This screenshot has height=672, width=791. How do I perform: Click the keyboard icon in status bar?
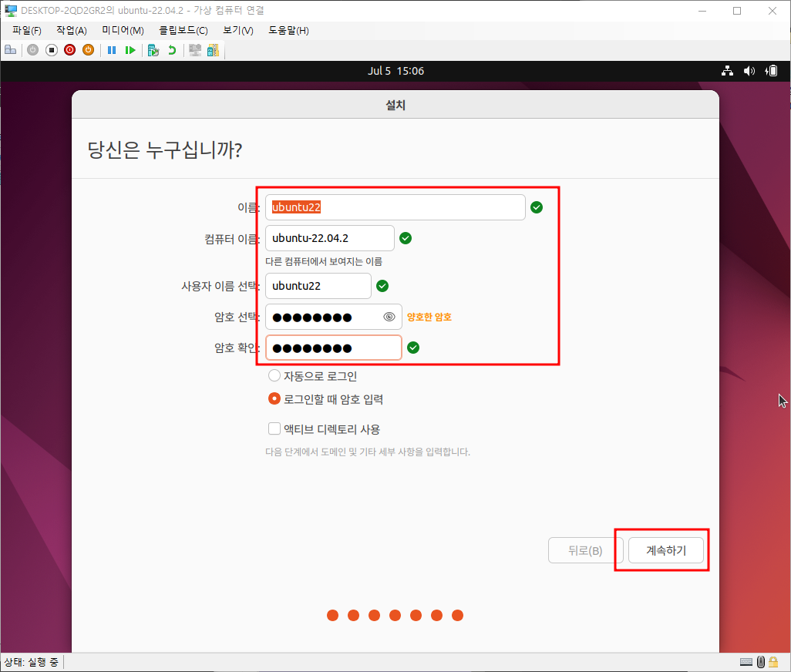(x=746, y=662)
